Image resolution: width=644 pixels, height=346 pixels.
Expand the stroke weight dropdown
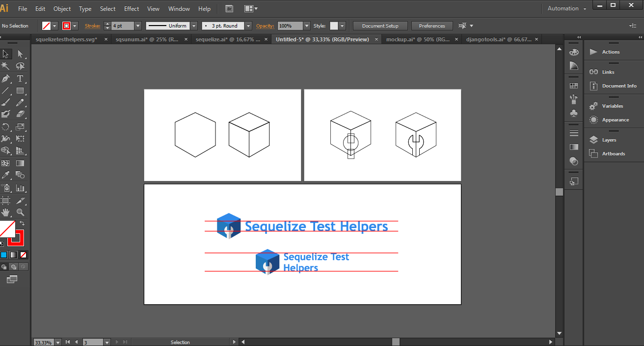click(x=138, y=26)
